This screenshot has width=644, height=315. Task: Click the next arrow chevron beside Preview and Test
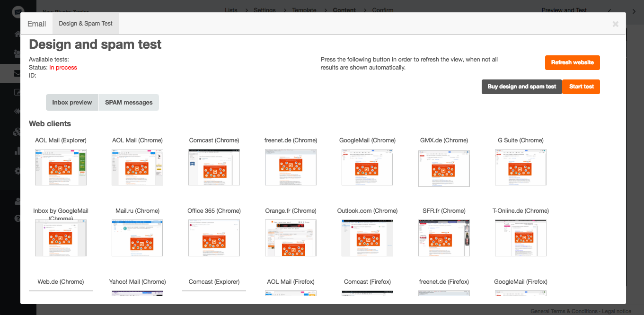point(634,11)
